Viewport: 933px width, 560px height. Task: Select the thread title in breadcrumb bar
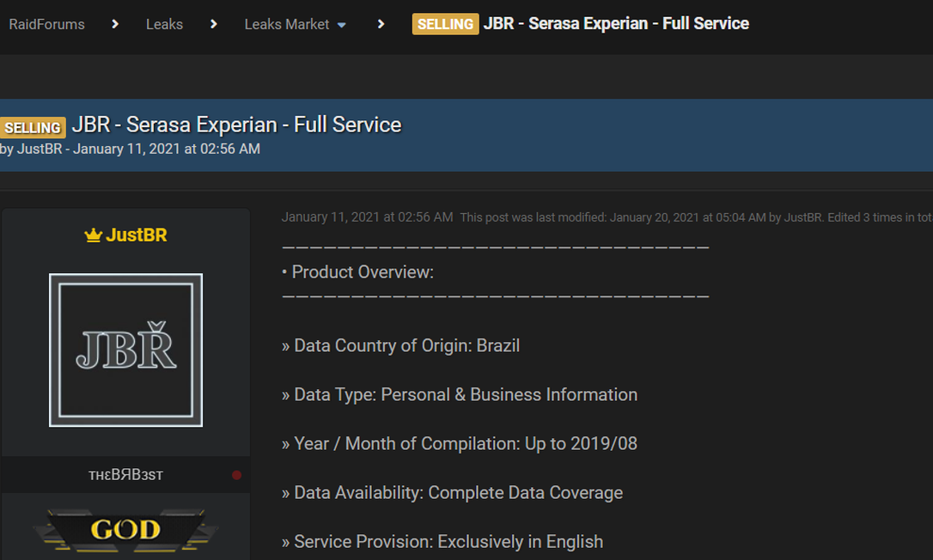point(616,24)
